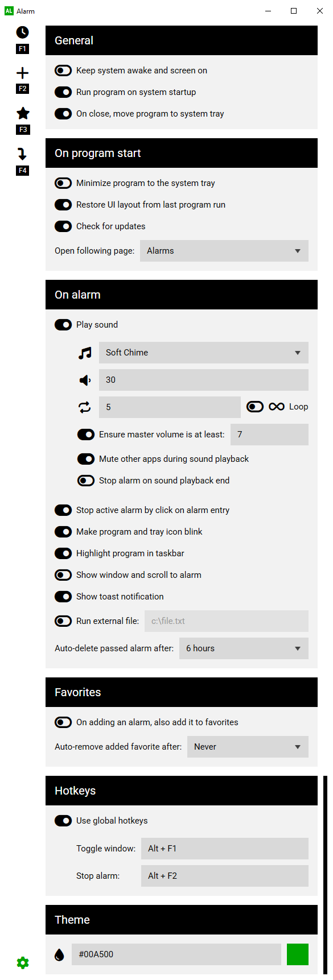Click the Run external file path field
Screen dimensions: 333x980
(x=227, y=621)
